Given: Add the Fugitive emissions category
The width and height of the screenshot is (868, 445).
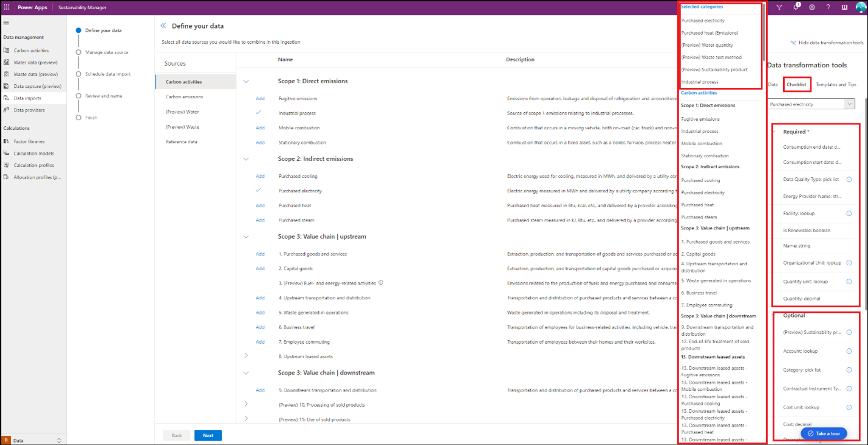Looking at the screenshot, I should coord(260,98).
